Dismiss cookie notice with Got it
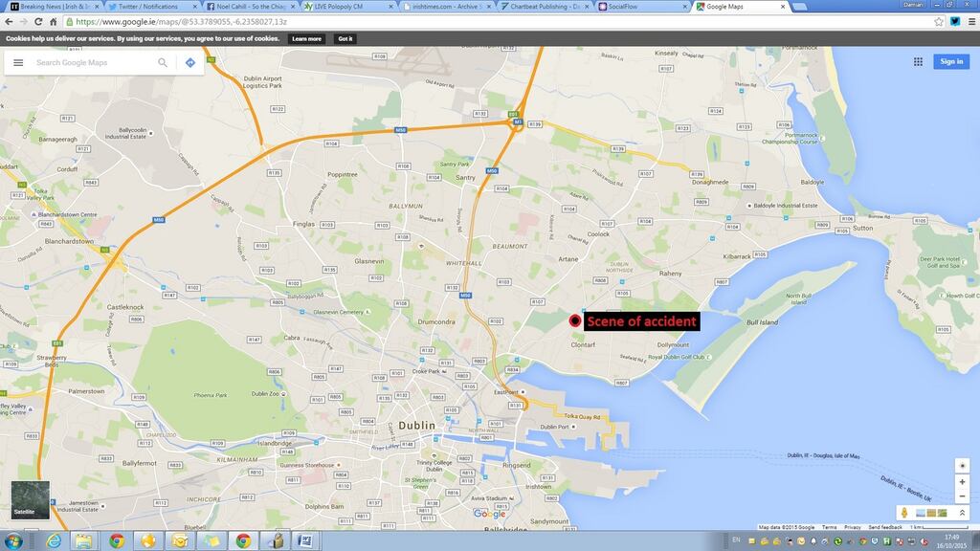 point(345,39)
